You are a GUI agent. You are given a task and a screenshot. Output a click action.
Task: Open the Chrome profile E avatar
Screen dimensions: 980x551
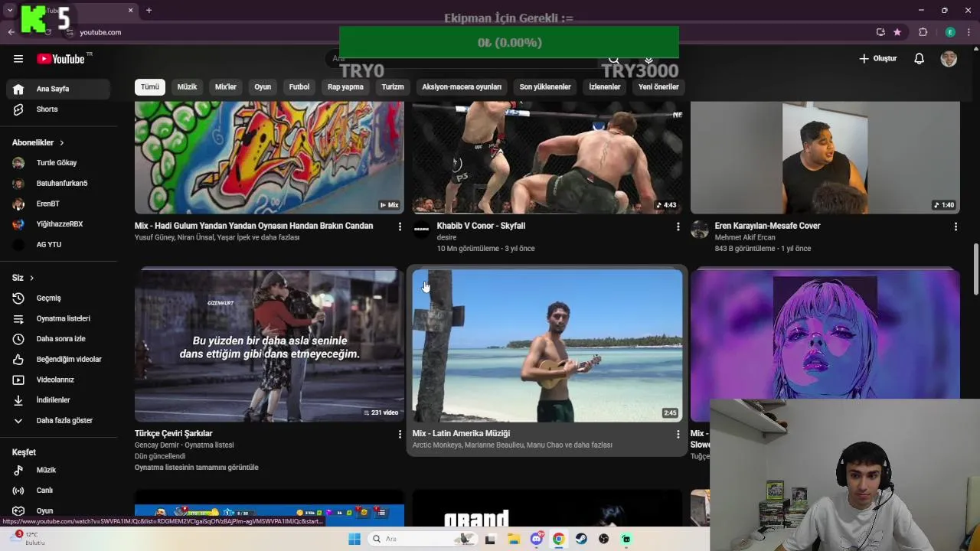pos(950,32)
